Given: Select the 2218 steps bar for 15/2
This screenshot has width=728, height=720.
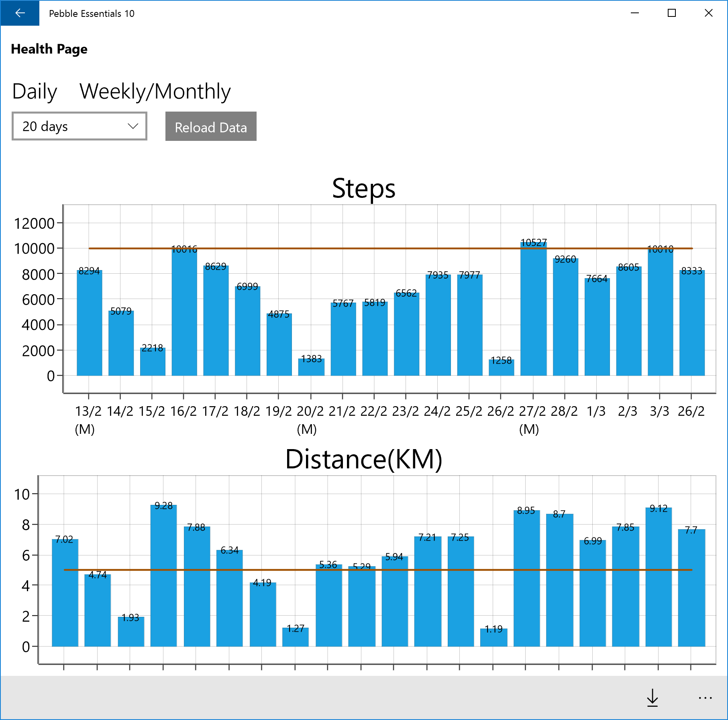Looking at the screenshot, I should (153, 362).
